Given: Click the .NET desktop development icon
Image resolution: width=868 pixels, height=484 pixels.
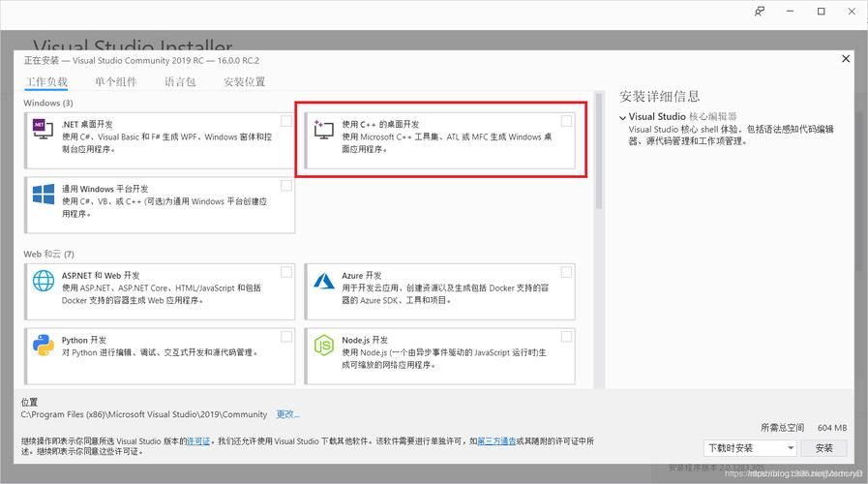Looking at the screenshot, I should (x=43, y=129).
